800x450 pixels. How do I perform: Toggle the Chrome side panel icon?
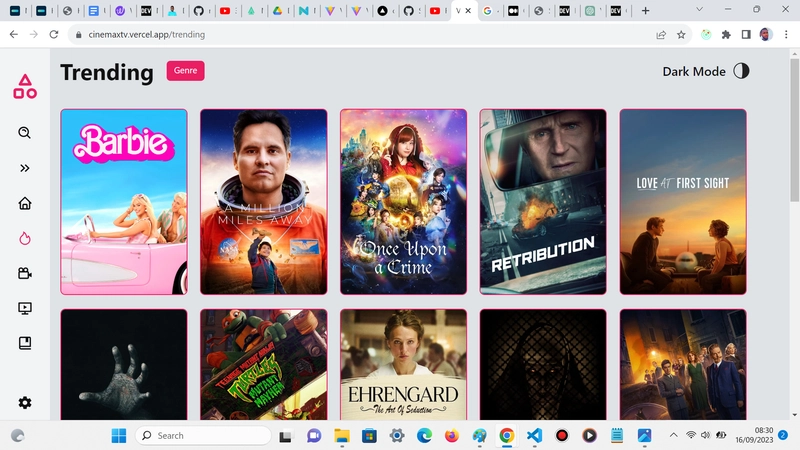[x=746, y=34]
